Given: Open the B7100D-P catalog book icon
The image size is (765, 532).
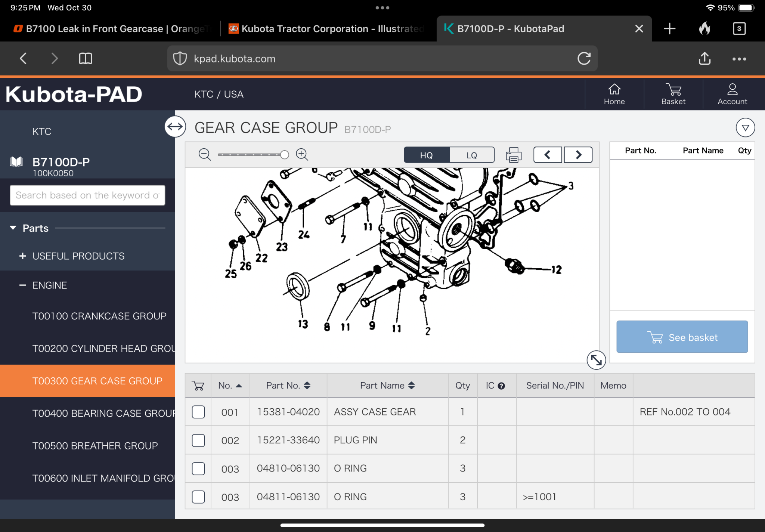Looking at the screenshot, I should 16,162.
